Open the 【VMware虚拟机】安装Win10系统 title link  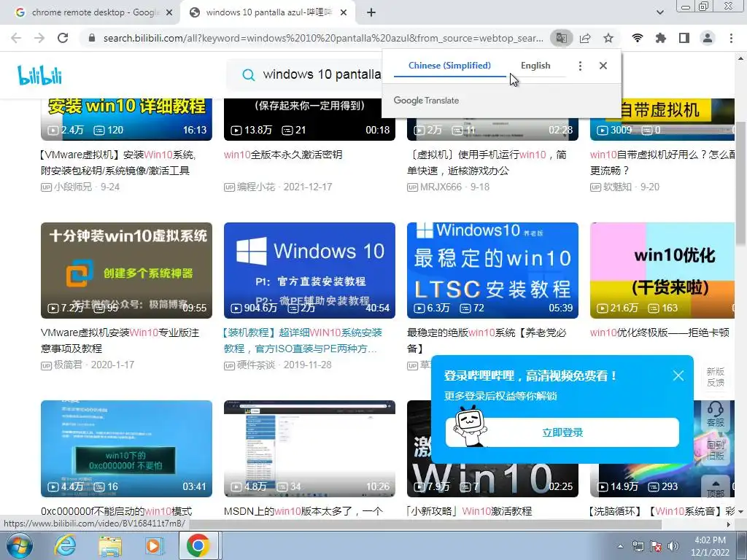pos(118,163)
